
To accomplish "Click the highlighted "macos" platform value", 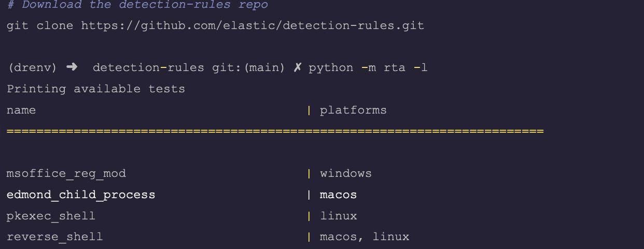I will (338, 195).
